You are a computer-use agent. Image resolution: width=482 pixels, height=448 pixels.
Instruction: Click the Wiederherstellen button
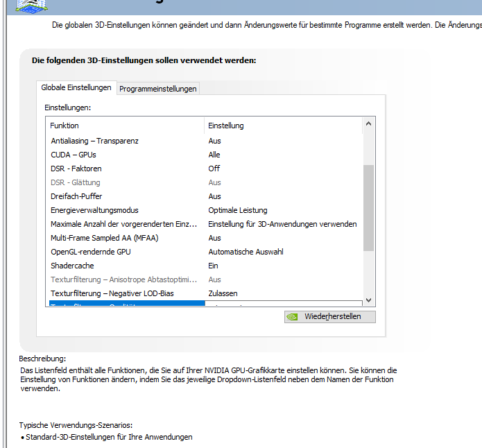point(330,317)
